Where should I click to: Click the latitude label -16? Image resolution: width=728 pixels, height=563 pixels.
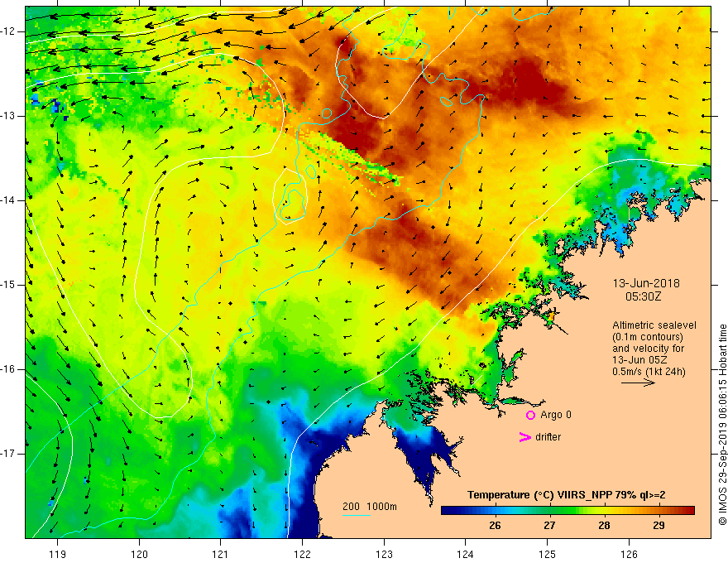click(x=8, y=368)
